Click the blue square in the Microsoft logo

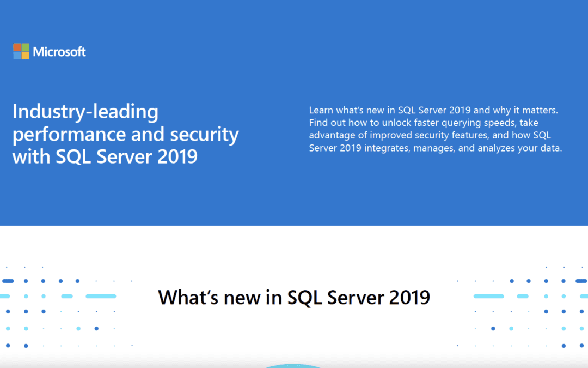17,56
